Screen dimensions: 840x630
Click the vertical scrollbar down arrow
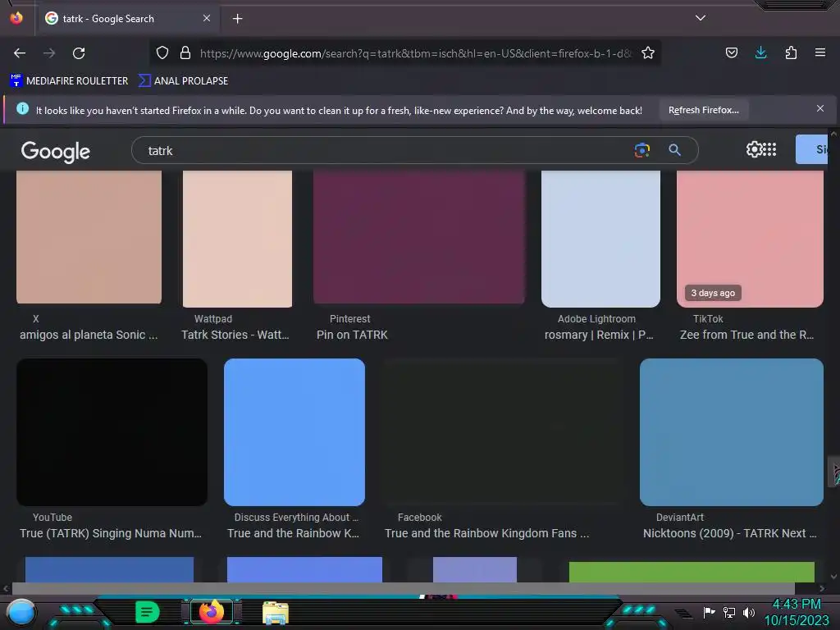833,577
